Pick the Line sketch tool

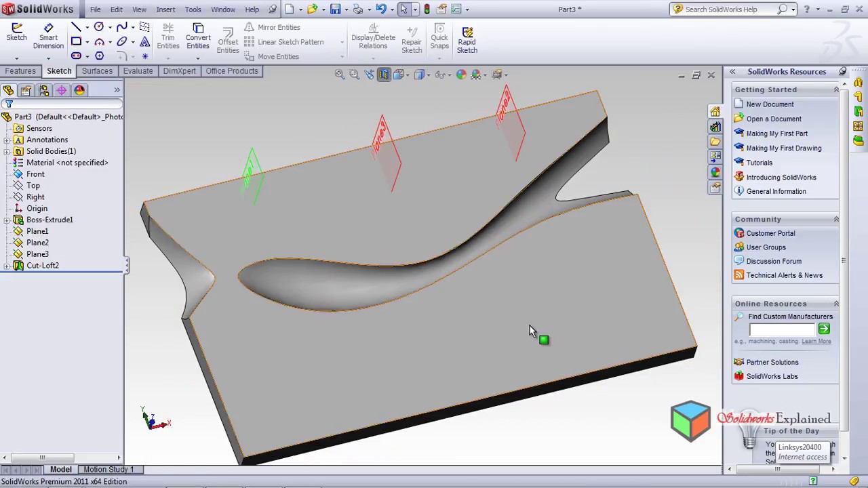76,27
